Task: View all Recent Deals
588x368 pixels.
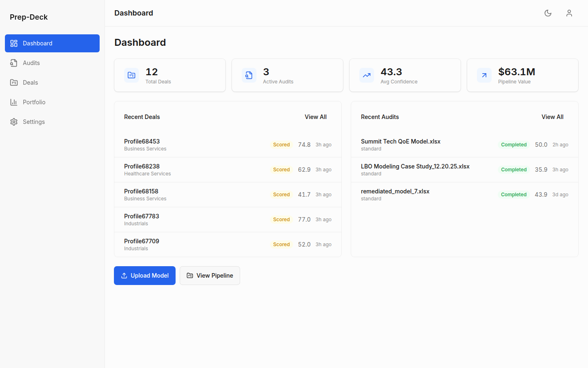Action: (x=315, y=117)
